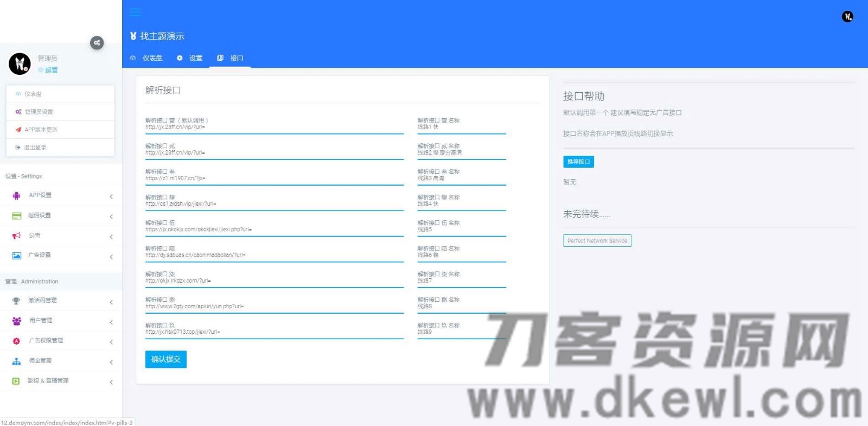
Task: Expand the 广告权限管理 chevron arrow
Action: click(111, 342)
